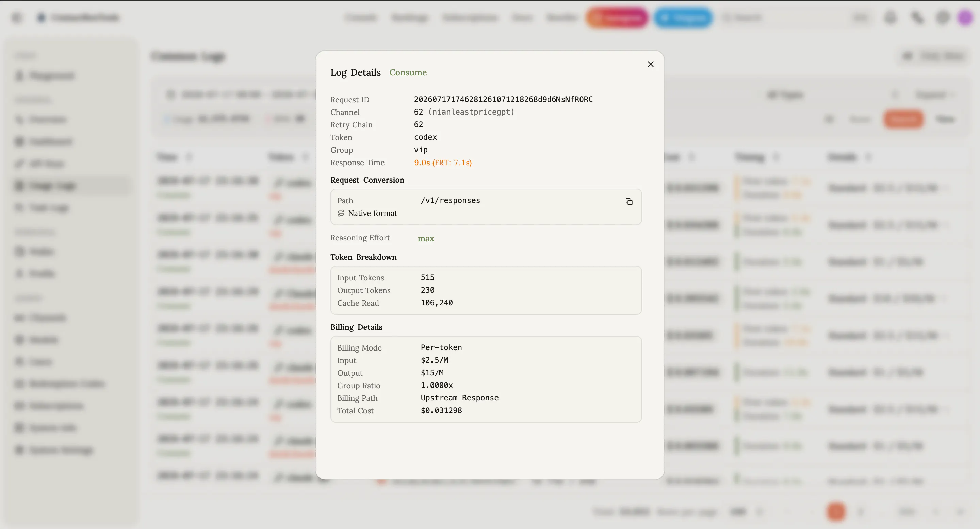Click the Per-token billing mode value
Screen dimensions: 980x529
point(441,347)
